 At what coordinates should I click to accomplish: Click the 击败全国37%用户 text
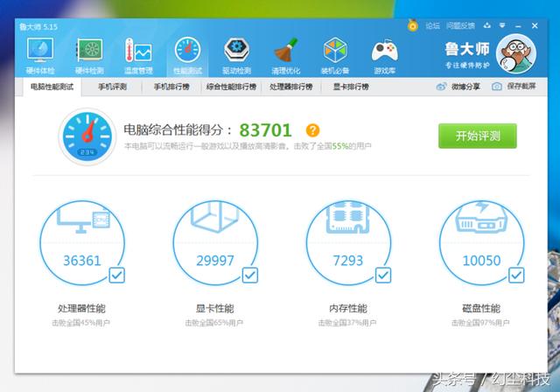pyautogui.click(x=347, y=323)
